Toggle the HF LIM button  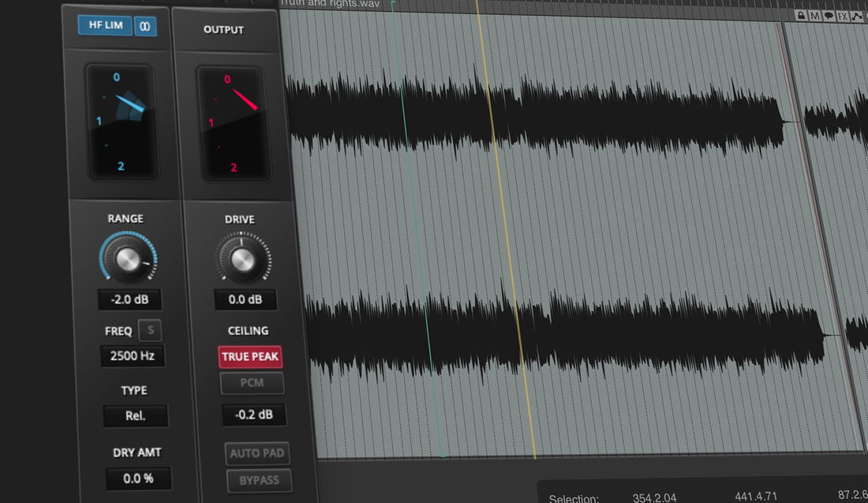coord(105,25)
